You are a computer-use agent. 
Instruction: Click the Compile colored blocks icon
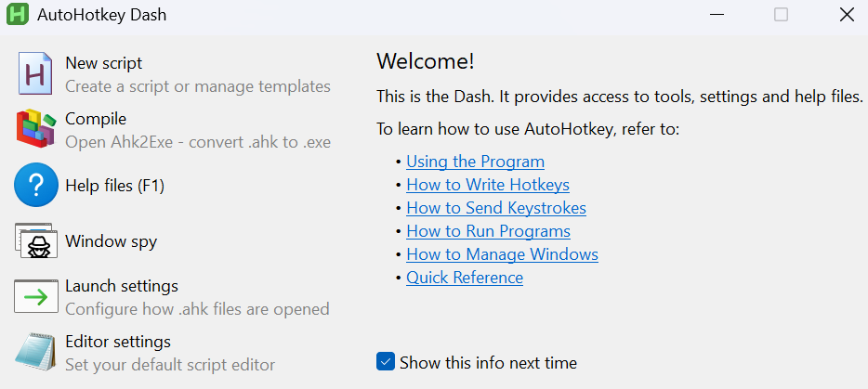coord(36,128)
